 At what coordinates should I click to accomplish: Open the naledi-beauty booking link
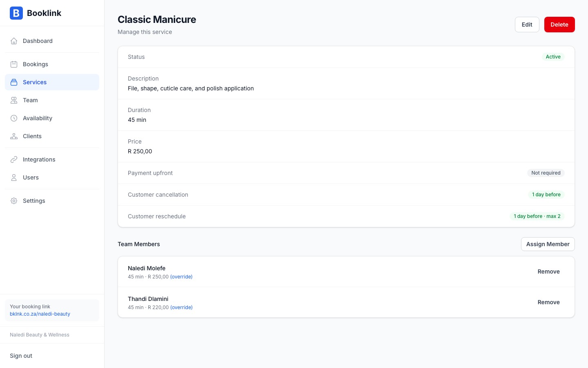[x=40, y=314]
